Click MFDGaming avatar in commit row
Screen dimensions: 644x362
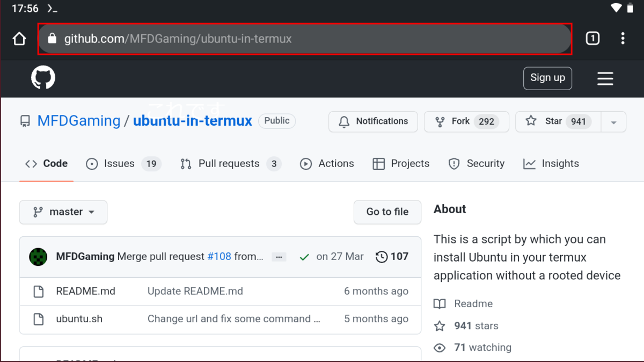(x=38, y=257)
